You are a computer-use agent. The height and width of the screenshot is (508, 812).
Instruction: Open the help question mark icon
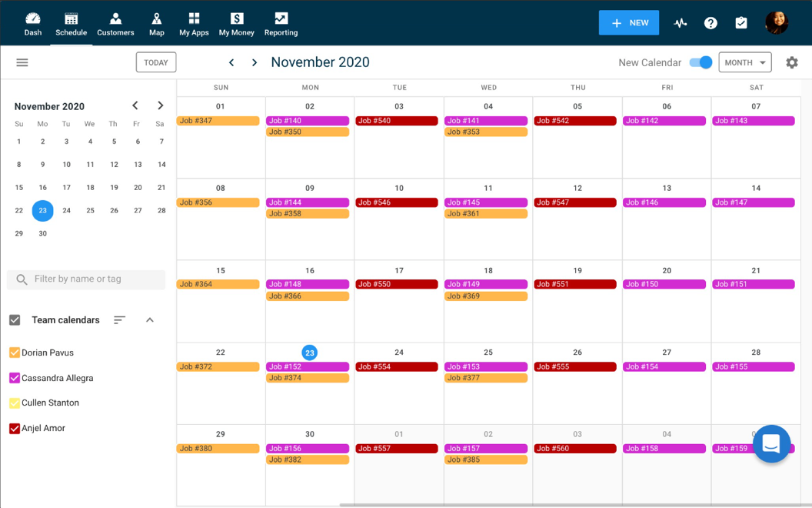click(710, 23)
